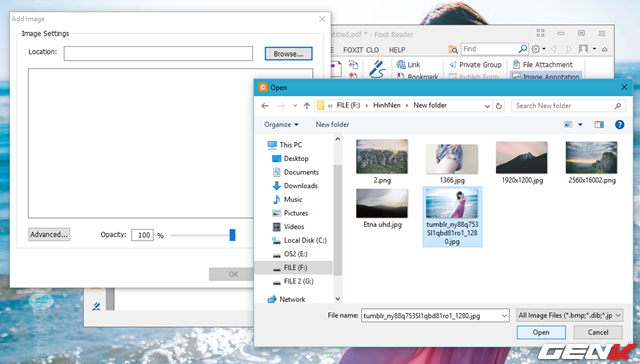Select Image Annotation in Foxit ribbon
The width and height of the screenshot is (640, 364).
tap(546, 76)
